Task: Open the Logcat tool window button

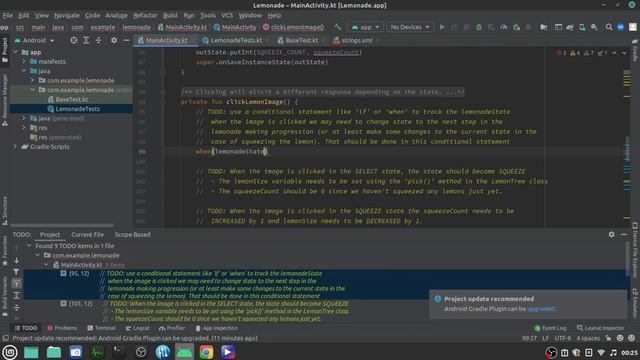Action: tap(138, 328)
